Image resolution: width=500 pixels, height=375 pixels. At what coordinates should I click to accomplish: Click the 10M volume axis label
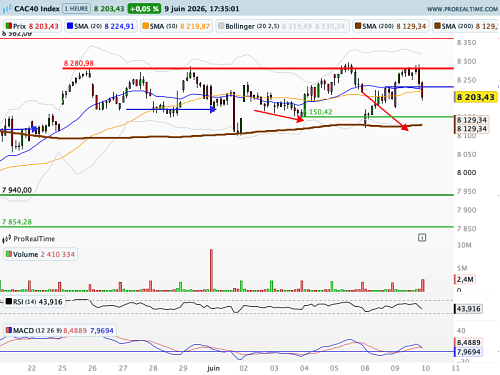(464, 245)
